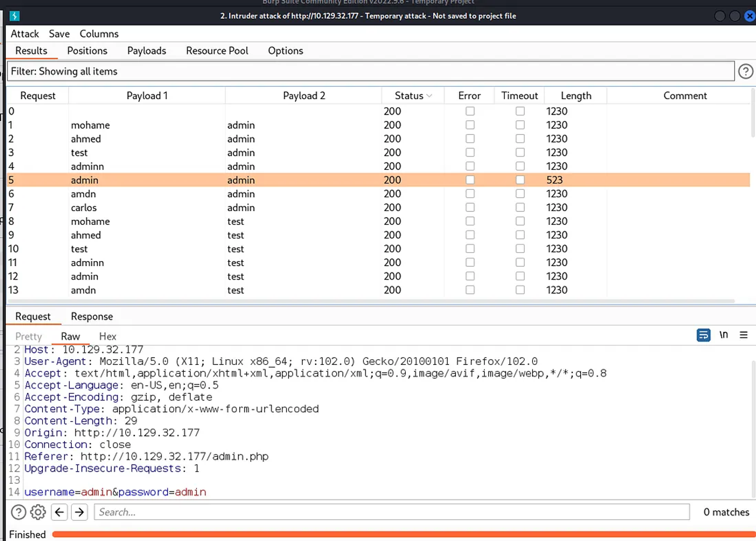
Task: Select row 12 payload admin
Action: (x=378, y=276)
